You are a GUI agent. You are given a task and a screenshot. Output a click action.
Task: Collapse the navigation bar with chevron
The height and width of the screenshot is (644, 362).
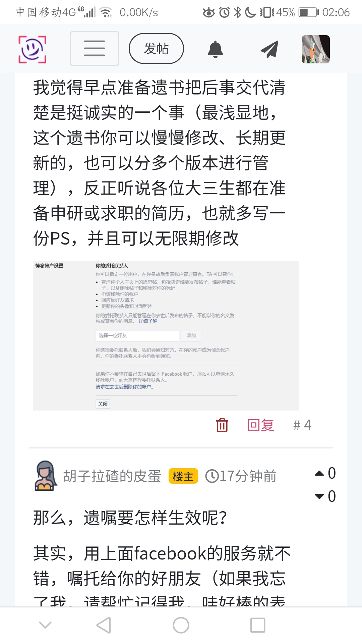[45, 625]
